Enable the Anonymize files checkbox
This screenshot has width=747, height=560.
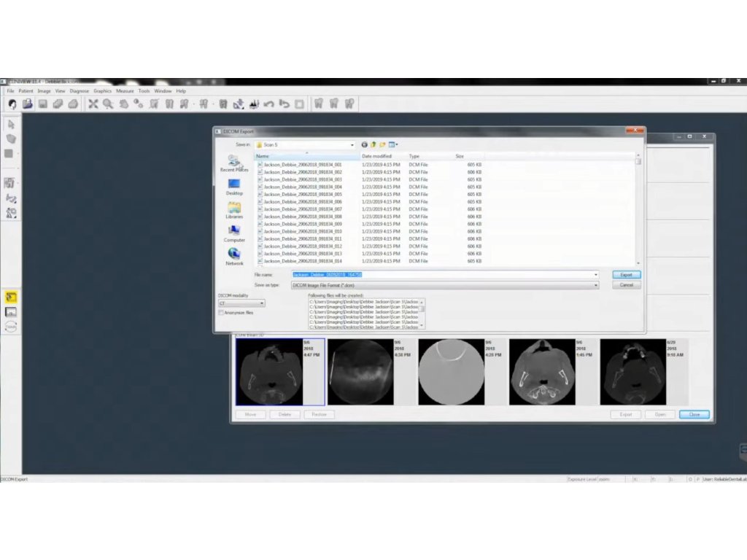click(221, 313)
